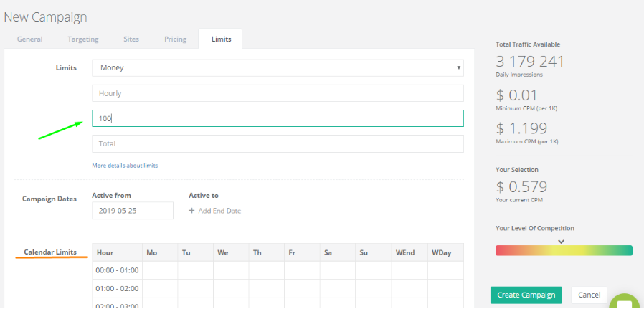Go to the Sites tab

[x=131, y=39]
